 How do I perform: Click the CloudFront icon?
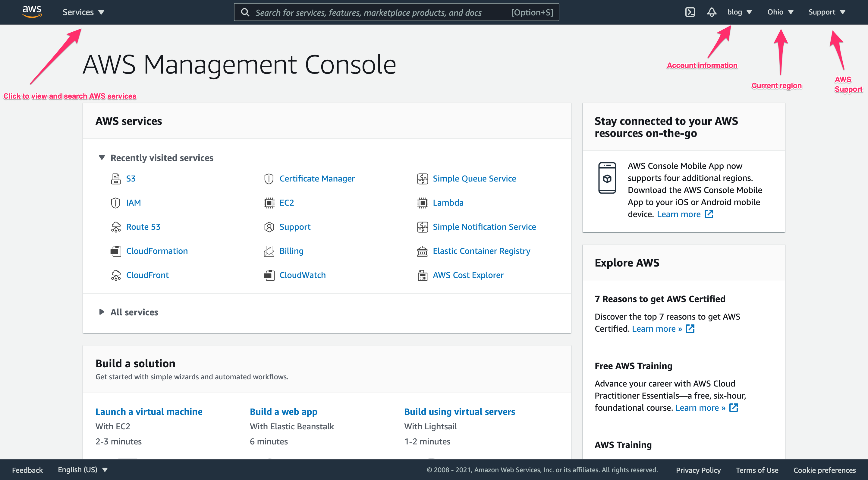point(115,275)
